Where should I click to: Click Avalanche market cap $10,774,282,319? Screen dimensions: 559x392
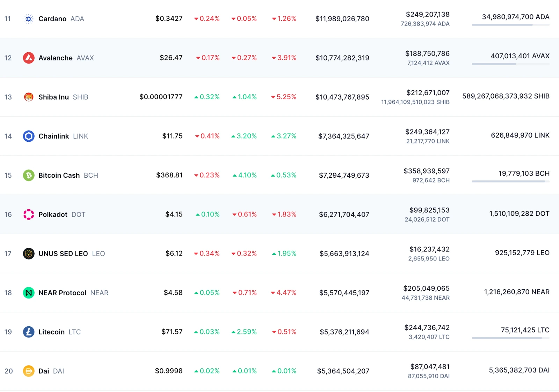[342, 58]
